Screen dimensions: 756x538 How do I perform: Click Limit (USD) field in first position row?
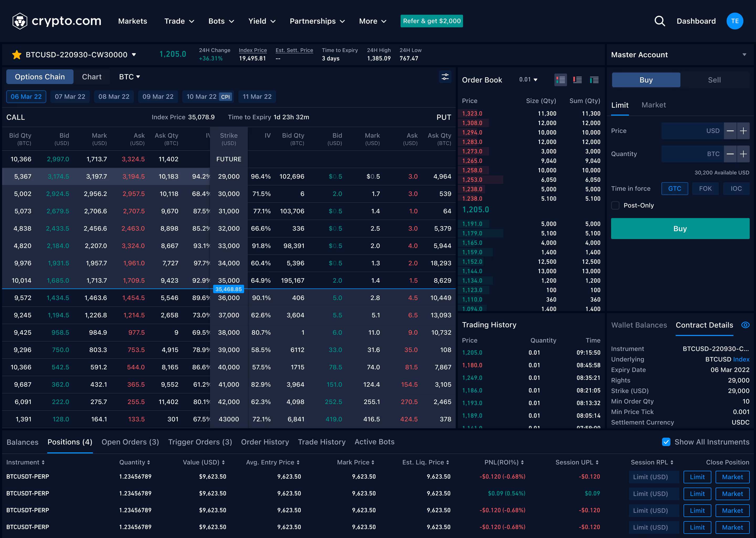(654, 477)
